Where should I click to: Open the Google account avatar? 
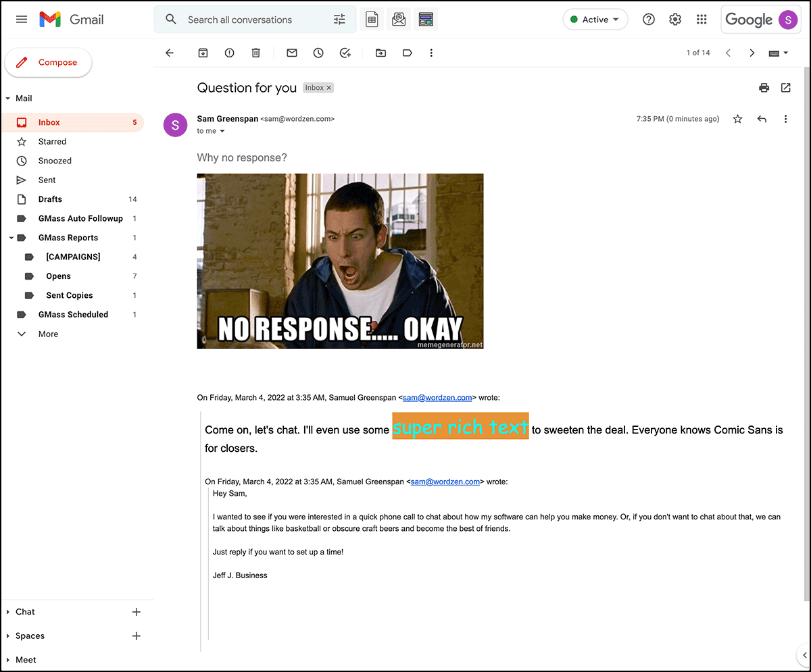coord(788,20)
